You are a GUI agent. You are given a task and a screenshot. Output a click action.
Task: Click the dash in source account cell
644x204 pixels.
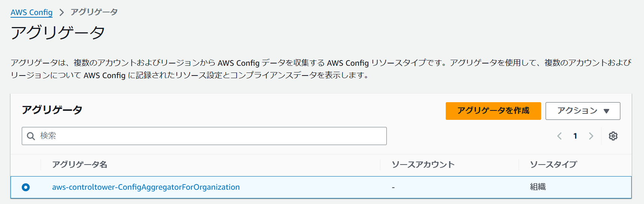(x=393, y=187)
